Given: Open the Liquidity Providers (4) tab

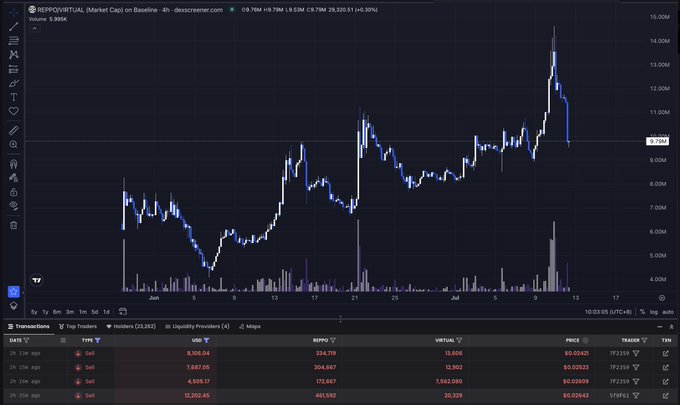Looking at the screenshot, I should (x=197, y=326).
